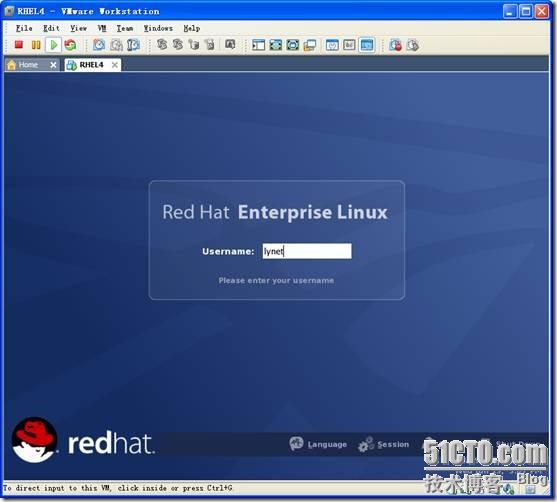Screen dimensions: 557x502
Task: Click the fourth grayed team toolbar icon
Action: click(x=210, y=44)
